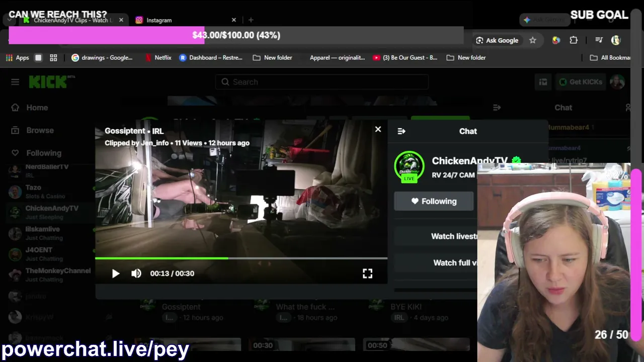Image resolution: width=644 pixels, height=362 pixels.
Task: Expand the All Bookmarks folder
Action: 610,58
